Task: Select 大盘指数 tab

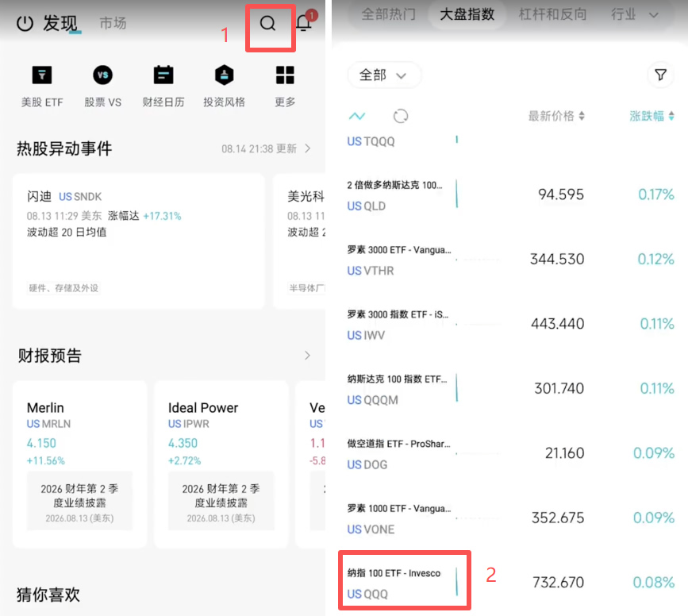Action: (x=467, y=14)
